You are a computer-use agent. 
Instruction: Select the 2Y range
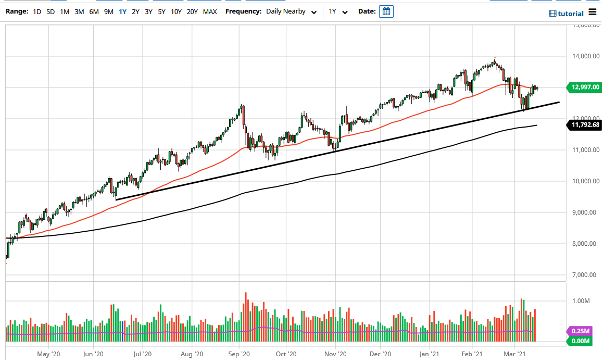(135, 11)
